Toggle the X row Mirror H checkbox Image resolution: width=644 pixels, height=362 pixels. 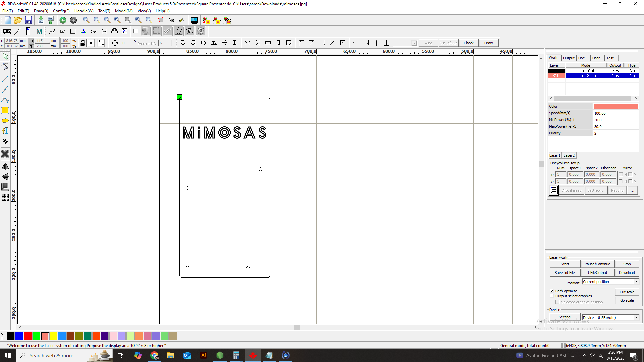tap(621, 174)
